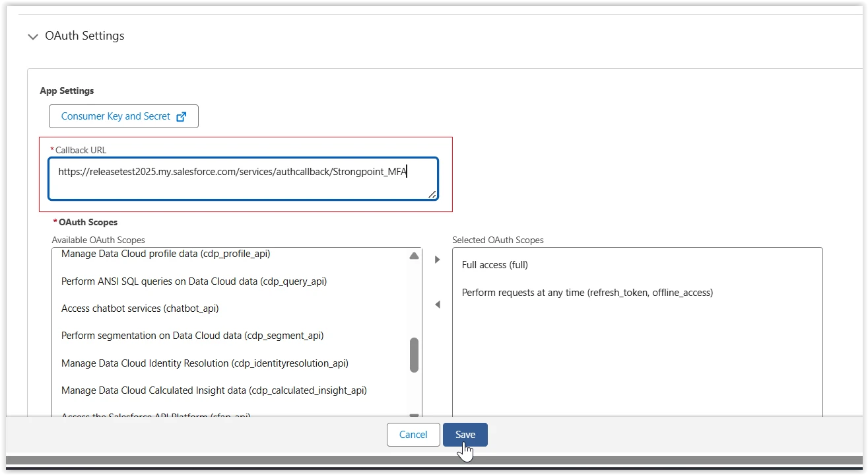The height and width of the screenshot is (475, 868).
Task: Select Perform segmentation on Data Cloud scope
Action: tap(192, 336)
